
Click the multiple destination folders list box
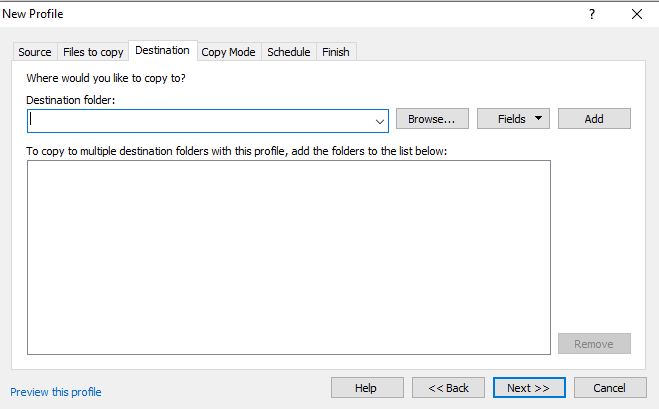pos(288,257)
